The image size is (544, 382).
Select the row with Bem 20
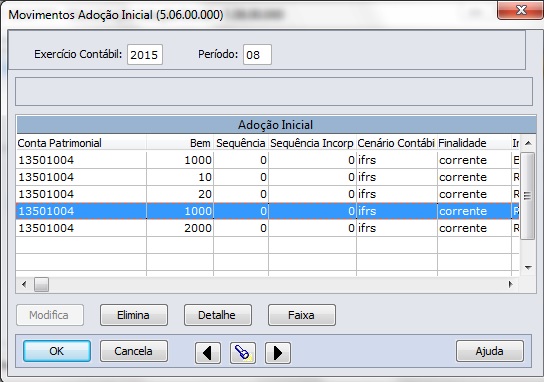pos(267,194)
